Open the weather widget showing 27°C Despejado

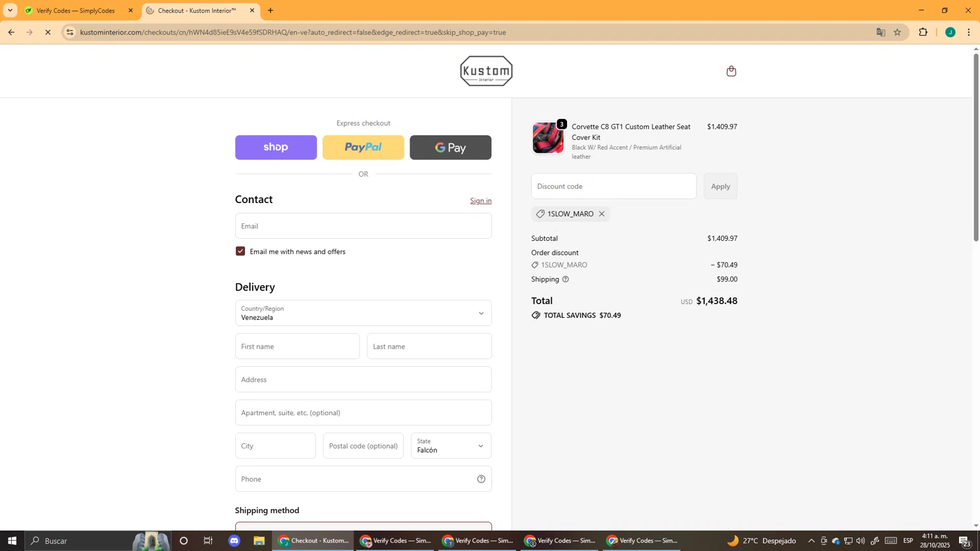[x=761, y=541]
